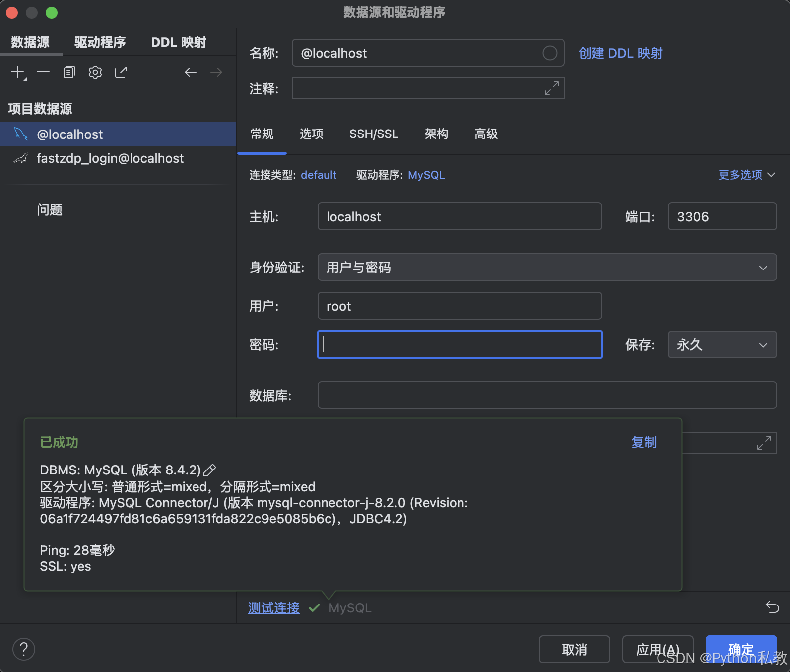Expand the 更多选项 dropdown
The height and width of the screenshot is (672, 790).
point(747,175)
